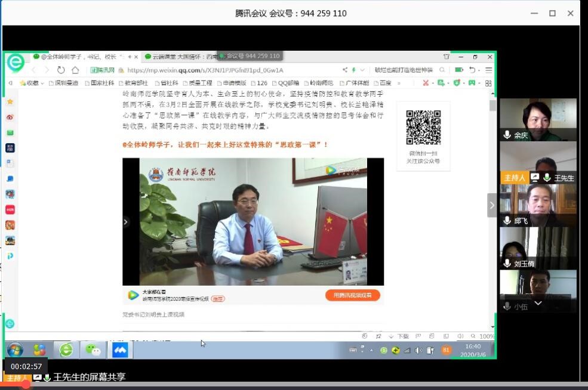Open the WeChat icon in the taskbar
The image size is (588, 390).
[x=93, y=350]
